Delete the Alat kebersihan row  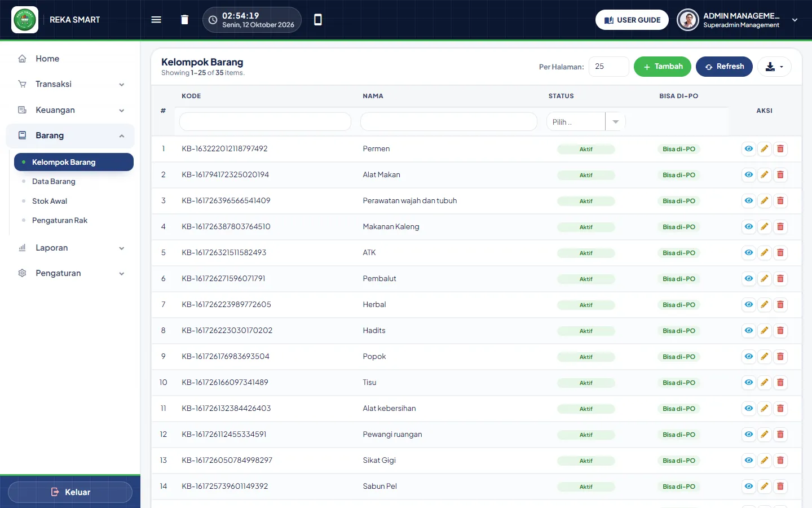pyautogui.click(x=780, y=409)
